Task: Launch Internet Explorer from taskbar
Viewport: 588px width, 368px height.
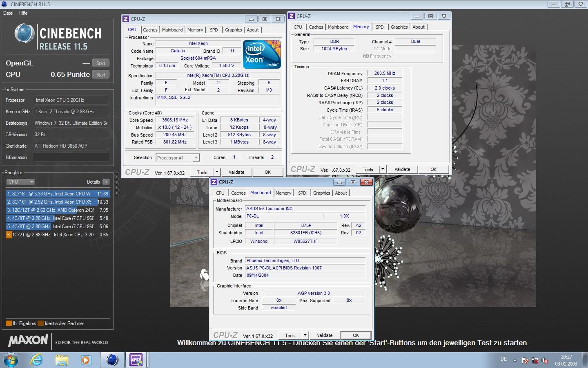Action: point(37,360)
